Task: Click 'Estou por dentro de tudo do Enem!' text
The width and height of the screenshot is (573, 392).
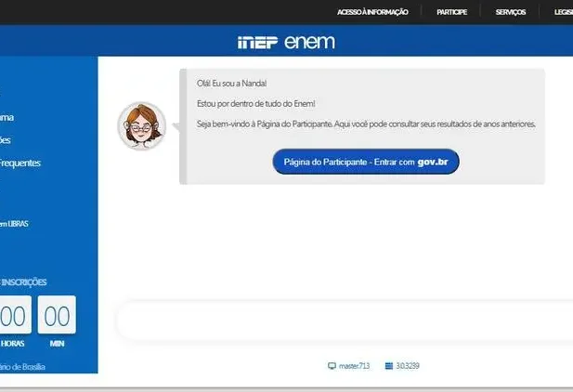Action: (255, 103)
